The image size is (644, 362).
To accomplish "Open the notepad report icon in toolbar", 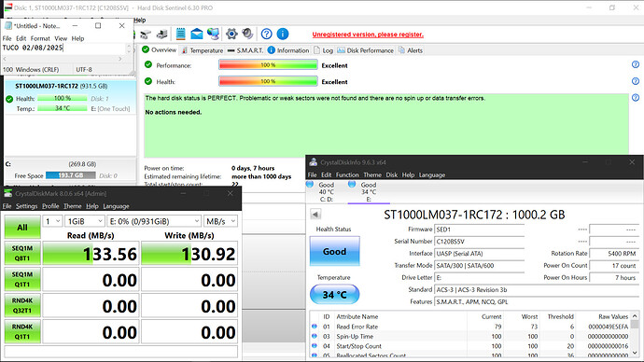I will pos(180,35).
